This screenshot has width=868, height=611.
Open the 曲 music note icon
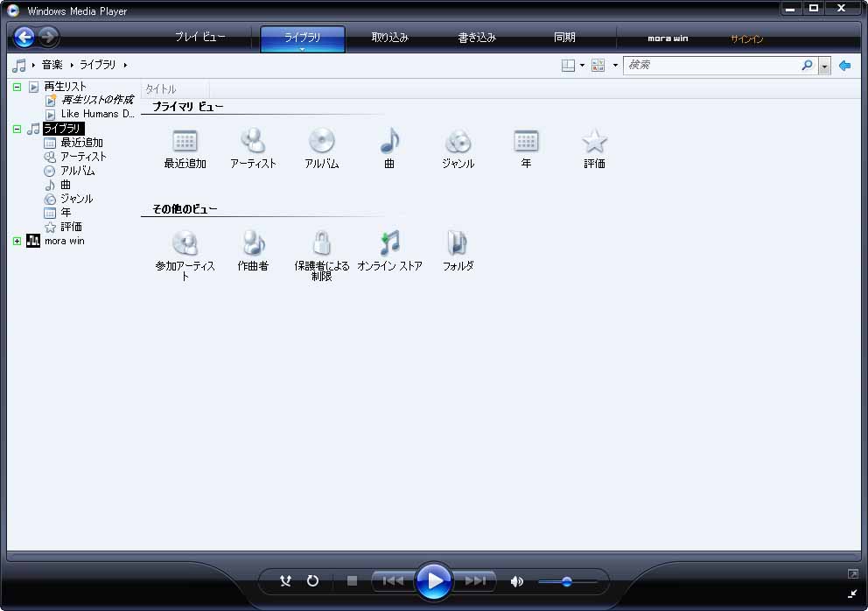[389, 140]
